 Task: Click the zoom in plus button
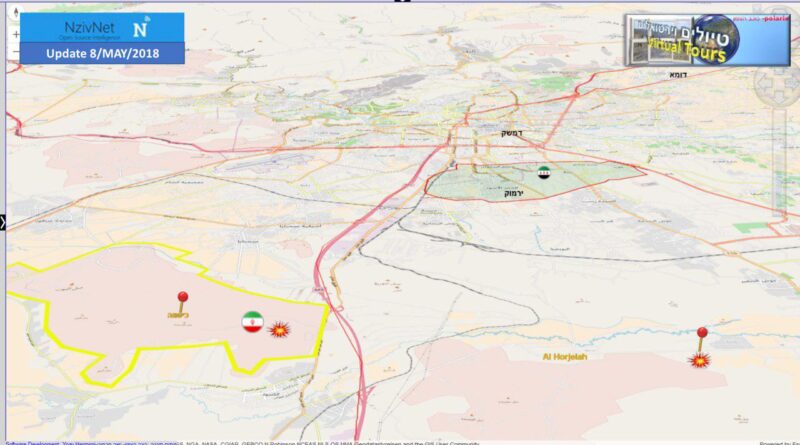pyautogui.click(x=15, y=35)
